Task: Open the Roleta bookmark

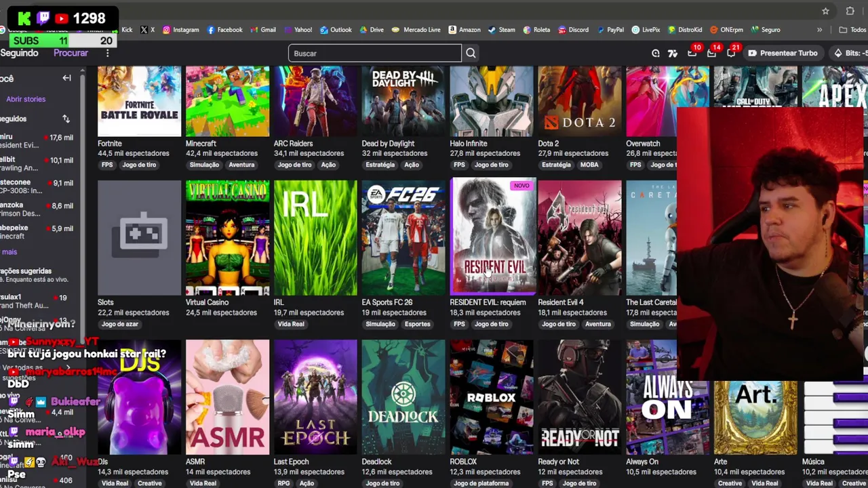Action: pyautogui.click(x=536, y=30)
